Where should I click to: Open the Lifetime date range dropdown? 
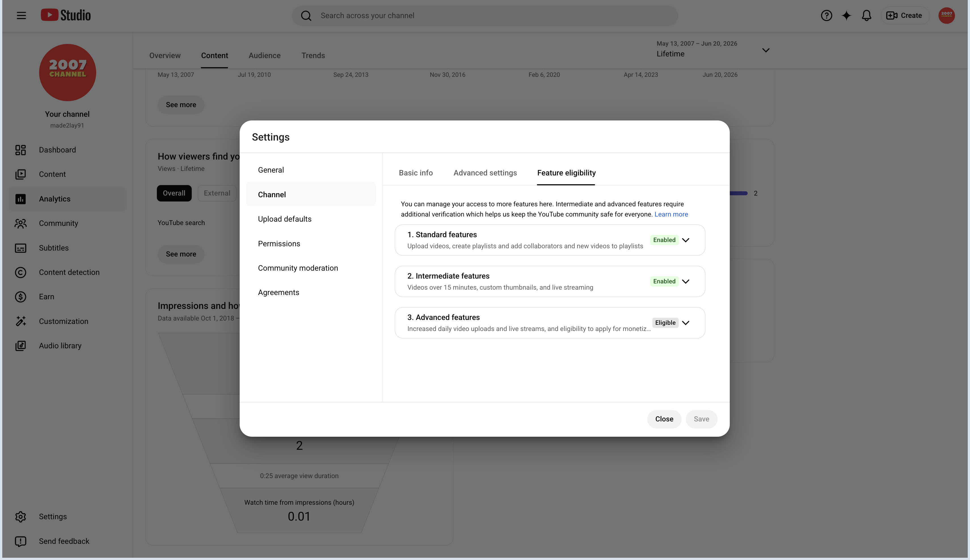click(713, 50)
